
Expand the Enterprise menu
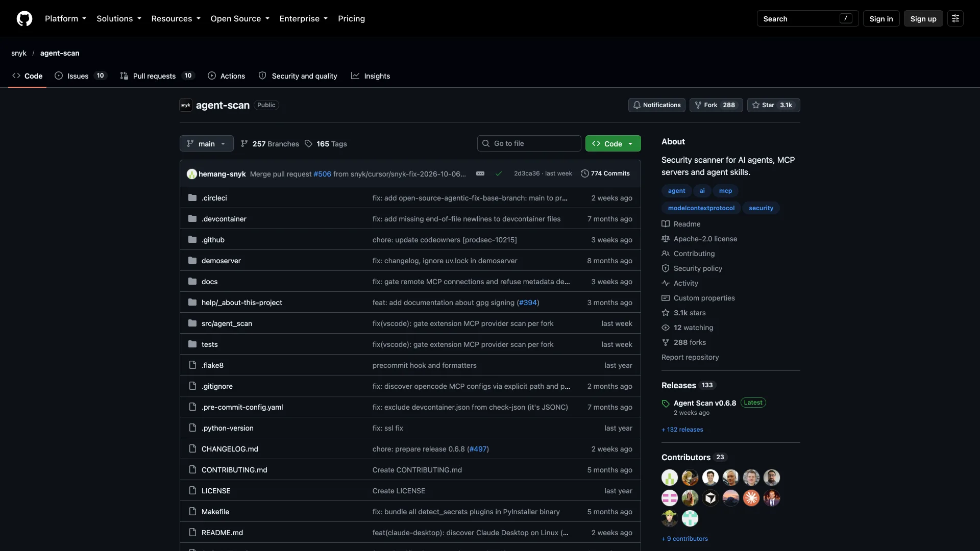click(303, 19)
